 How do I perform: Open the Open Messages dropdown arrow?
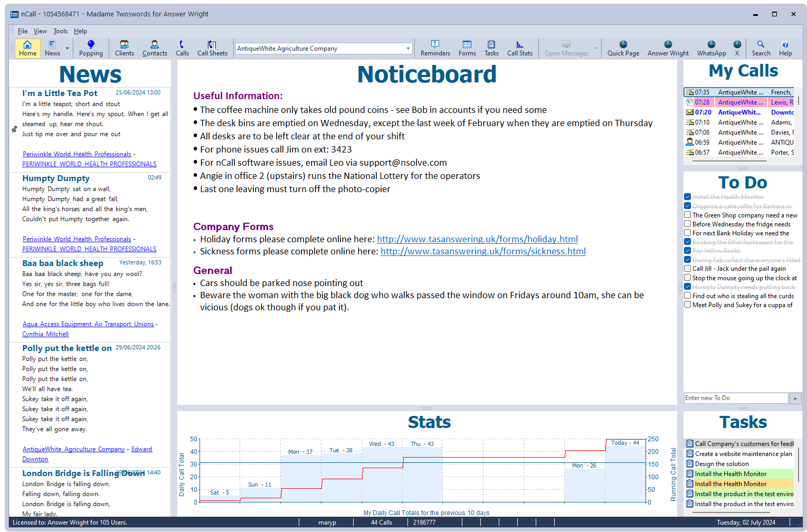595,48
